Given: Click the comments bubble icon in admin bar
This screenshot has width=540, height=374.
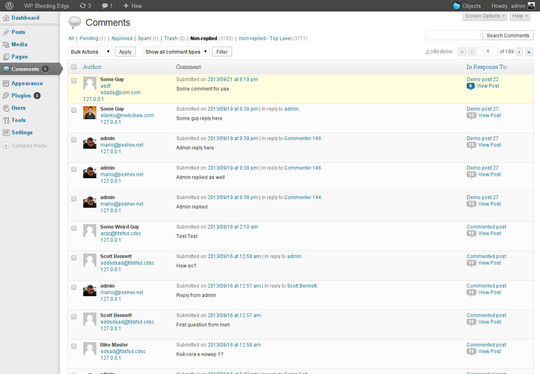Looking at the screenshot, I should coord(105,6).
